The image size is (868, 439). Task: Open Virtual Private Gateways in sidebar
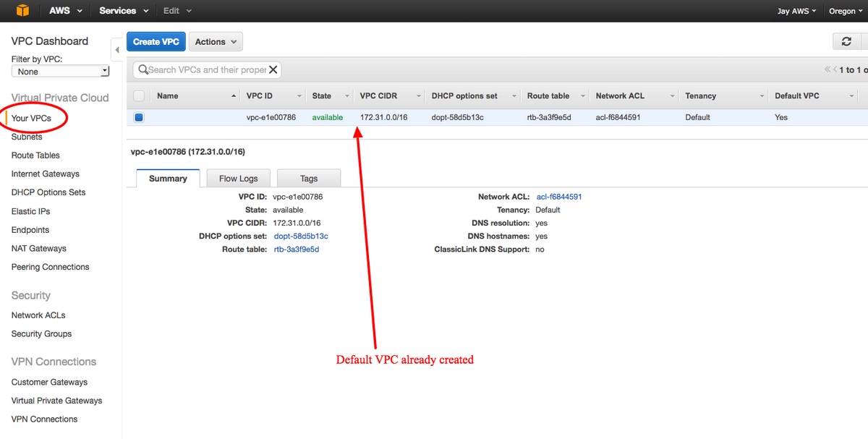click(x=57, y=401)
